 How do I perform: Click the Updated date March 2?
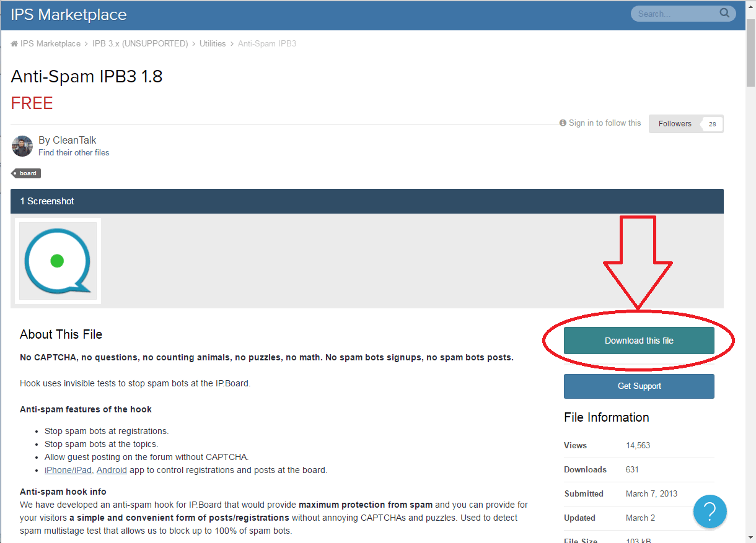pyautogui.click(x=641, y=518)
